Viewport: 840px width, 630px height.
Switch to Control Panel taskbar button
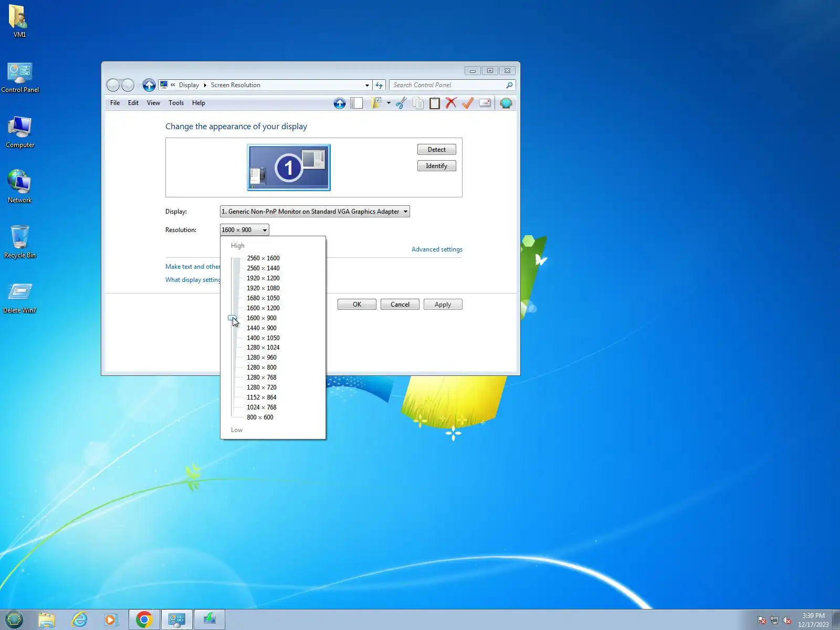pyautogui.click(x=177, y=620)
